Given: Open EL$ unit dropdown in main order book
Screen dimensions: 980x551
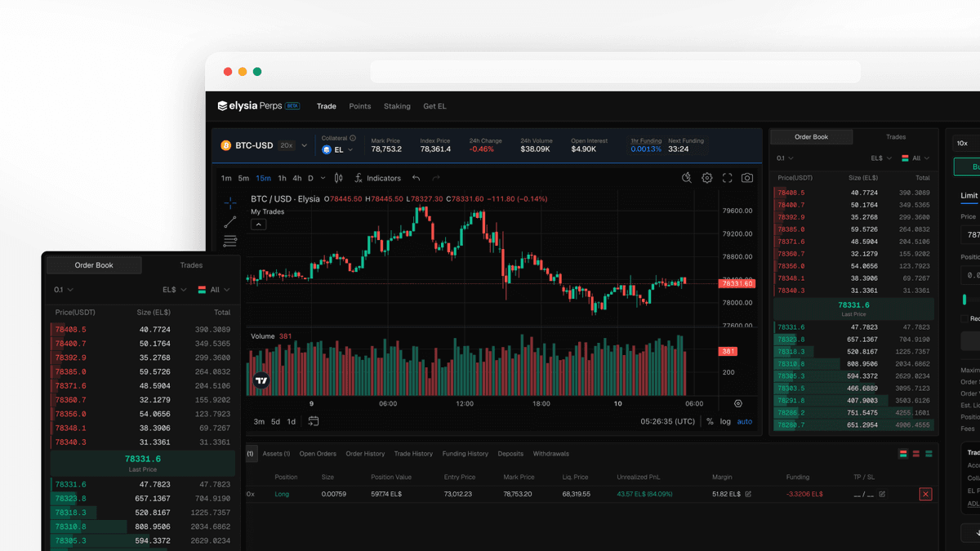Looking at the screenshot, I should 880,158.
